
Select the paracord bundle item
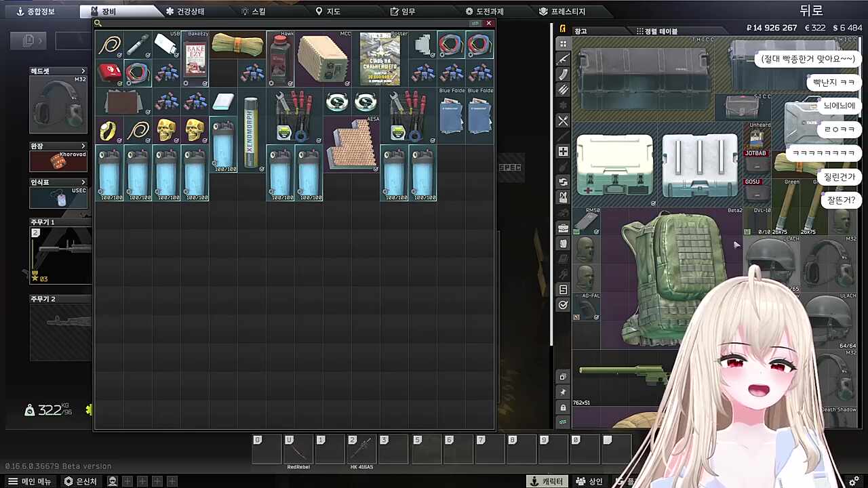[x=237, y=45]
